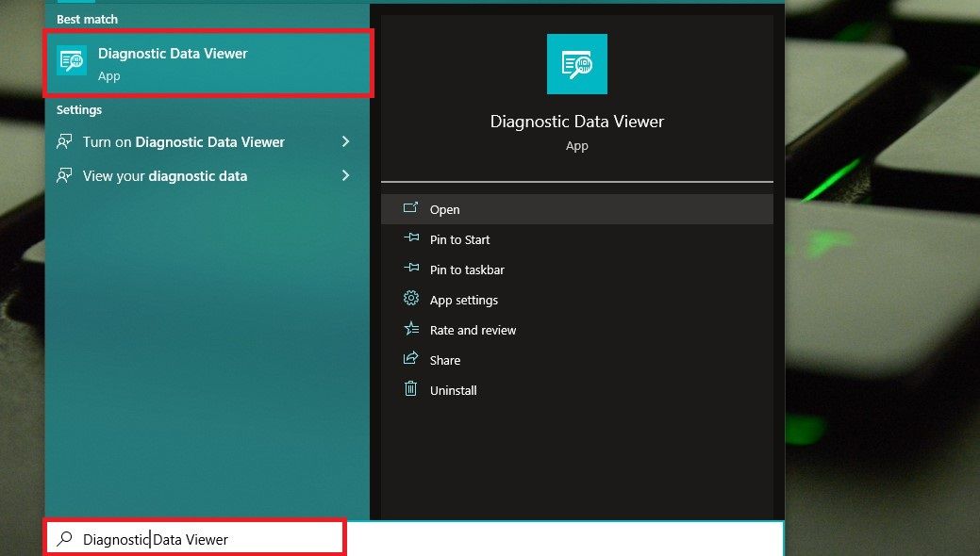Click the App settings gear icon

411,300
